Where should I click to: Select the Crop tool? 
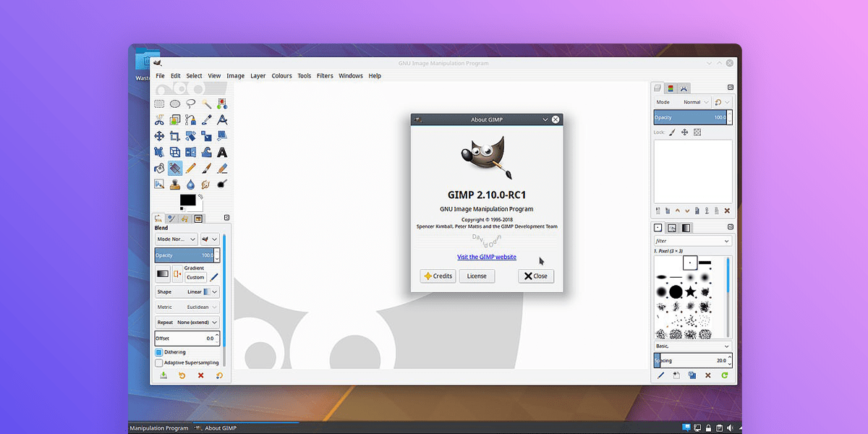pos(175,136)
